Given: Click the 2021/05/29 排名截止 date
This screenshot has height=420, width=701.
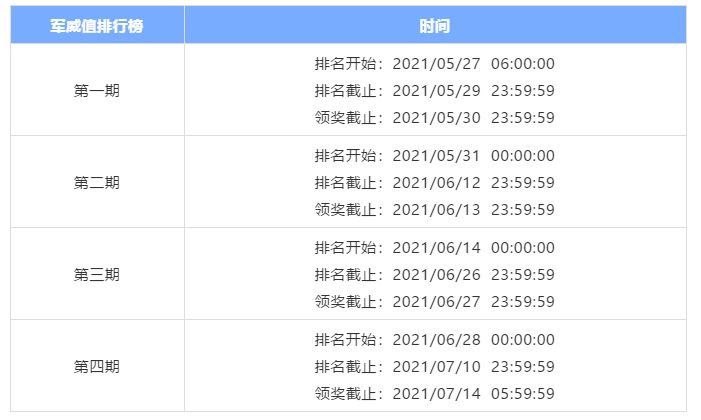Looking at the screenshot, I should 437,91.
